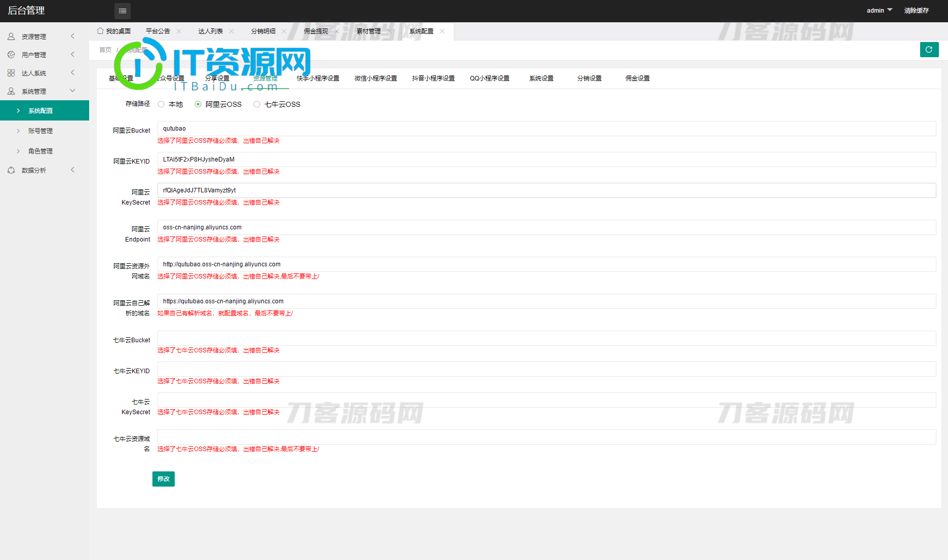Open 快手小程序设置 settings tab
Image resolution: width=948 pixels, height=560 pixels.
point(318,78)
